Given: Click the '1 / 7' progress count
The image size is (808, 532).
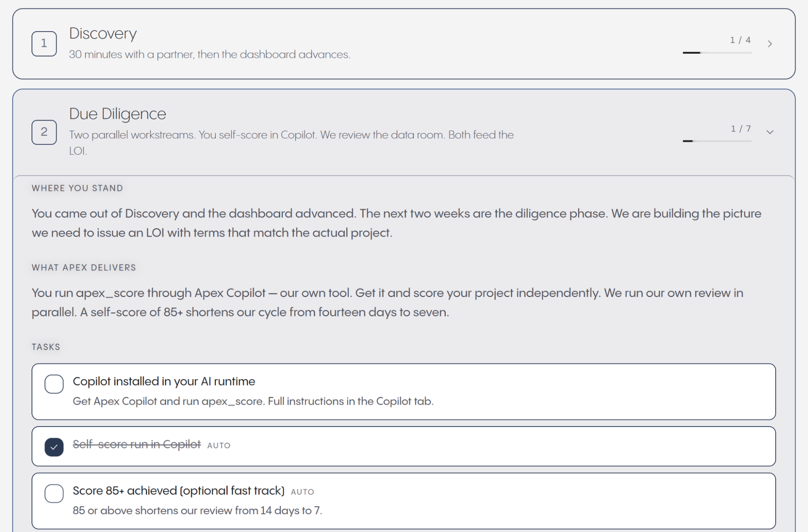Looking at the screenshot, I should pos(740,129).
